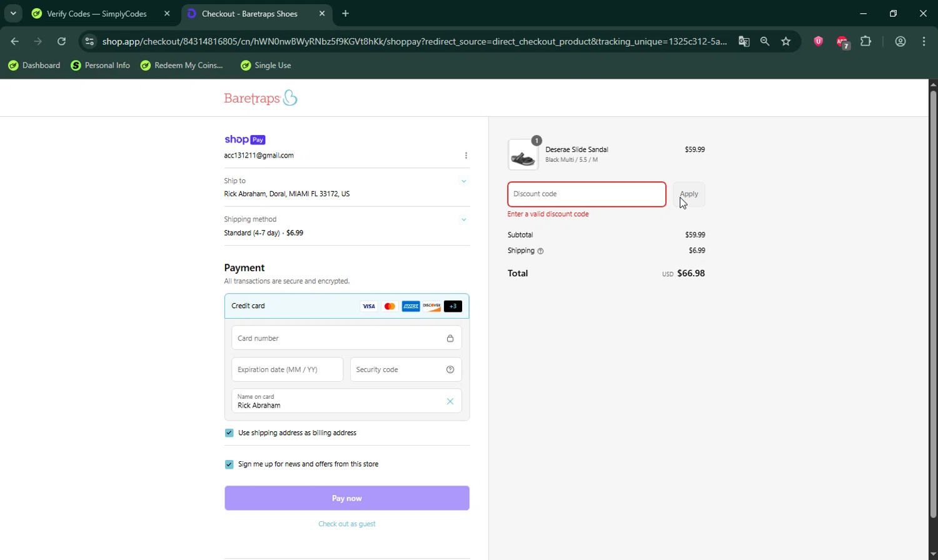Open the Chrome three-dot menu
Image resolution: width=938 pixels, height=560 pixels.
pos(924,41)
